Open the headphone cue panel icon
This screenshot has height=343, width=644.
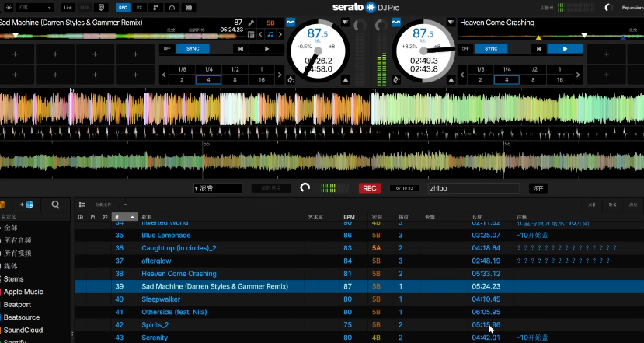pyautogui.click(x=172, y=8)
